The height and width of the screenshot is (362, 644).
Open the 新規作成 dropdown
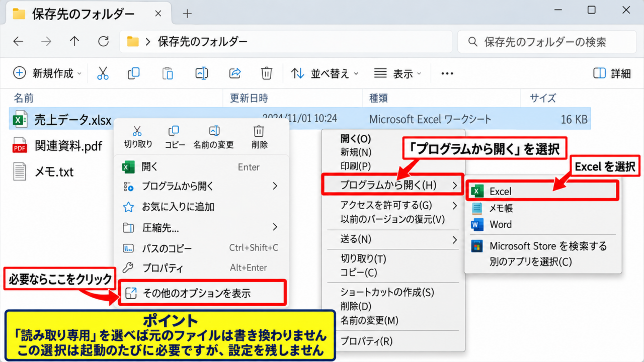click(47, 73)
